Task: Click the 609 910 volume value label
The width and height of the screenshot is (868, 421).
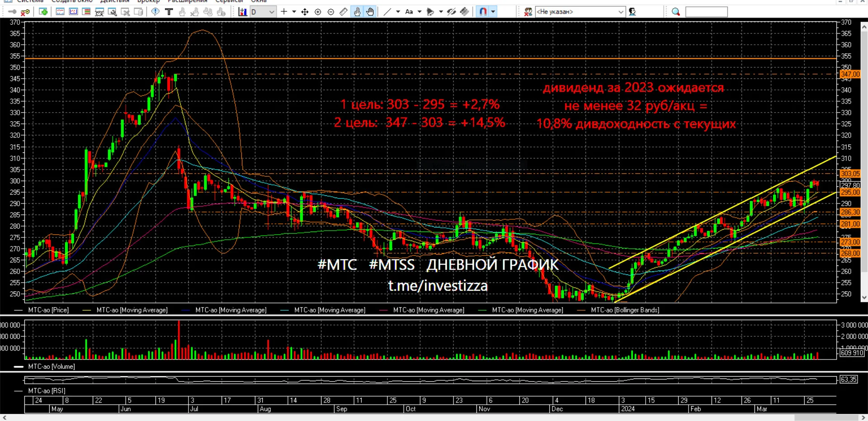Action: 852,353
